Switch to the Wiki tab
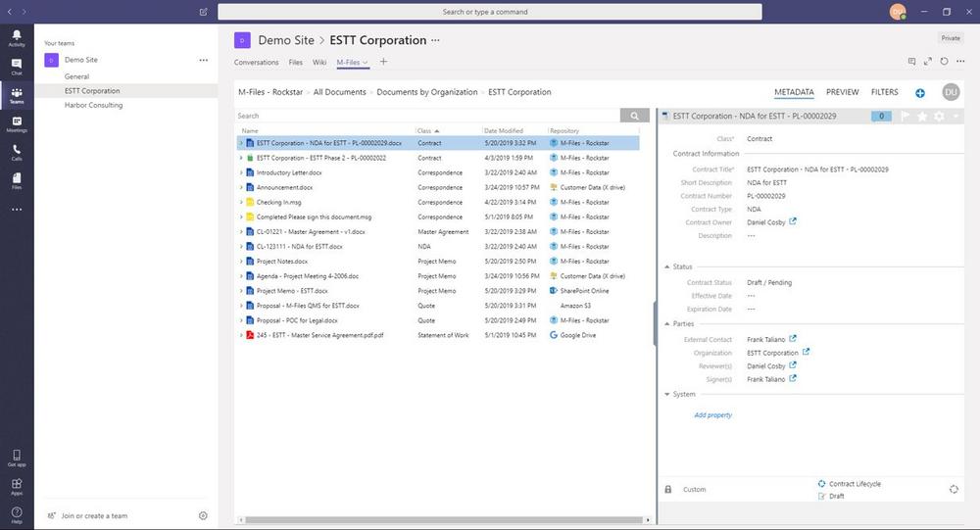This screenshot has width=980, height=530. coord(319,63)
